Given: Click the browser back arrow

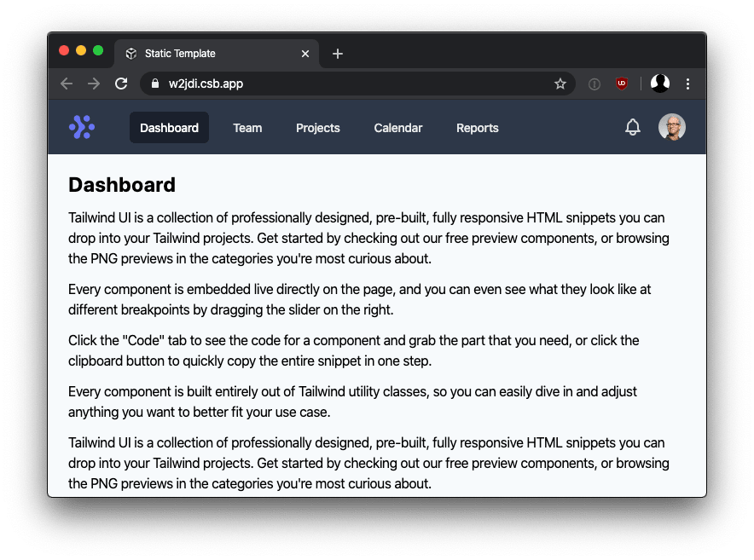Looking at the screenshot, I should click(x=67, y=84).
